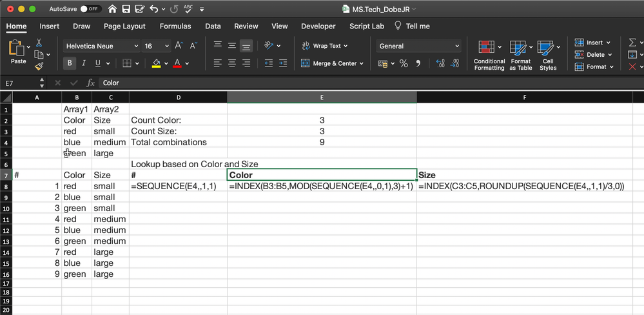Switch to the Page Layout tab
The width and height of the screenshot is (644, 315).
pyautogui.click(x=124, y=26)
